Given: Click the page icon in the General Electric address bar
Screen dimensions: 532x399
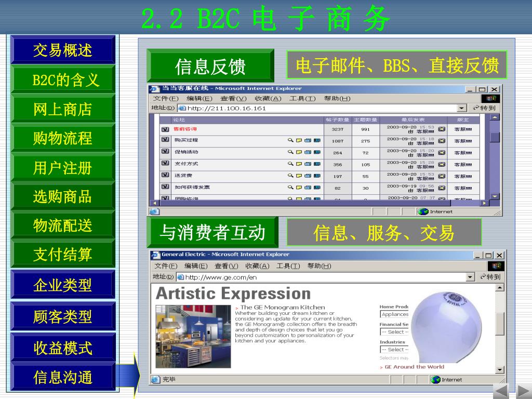Looking at the screenshot, I should coord(180,277).
